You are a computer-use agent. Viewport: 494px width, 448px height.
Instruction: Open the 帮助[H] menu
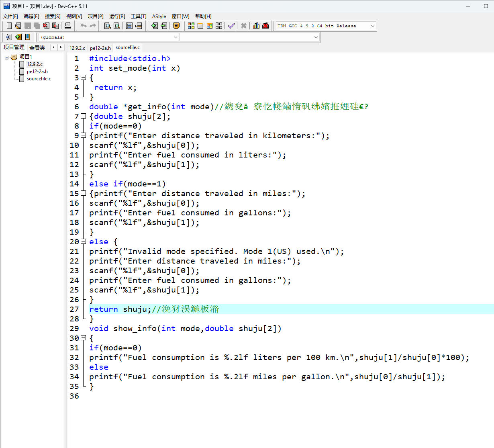click(x=203, y=16)
